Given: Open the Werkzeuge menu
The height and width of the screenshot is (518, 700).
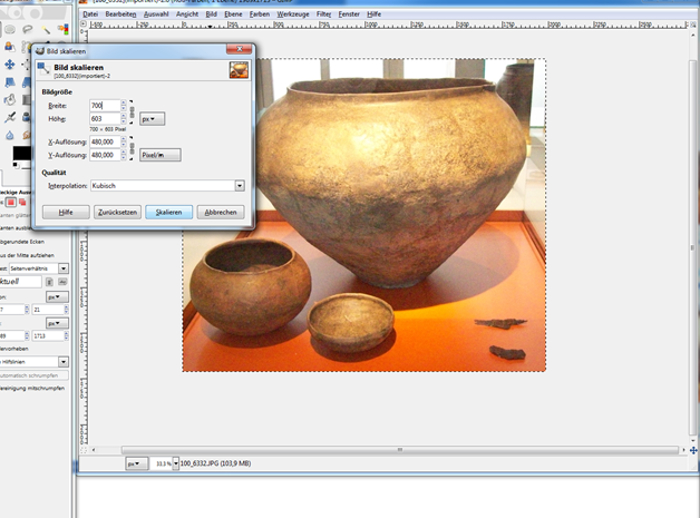Looking at the screenshot, I should pyautogui.click(x=295, y=15).
